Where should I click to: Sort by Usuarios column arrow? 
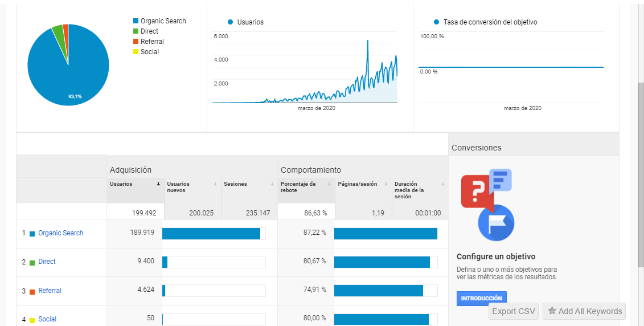(158, 184)
